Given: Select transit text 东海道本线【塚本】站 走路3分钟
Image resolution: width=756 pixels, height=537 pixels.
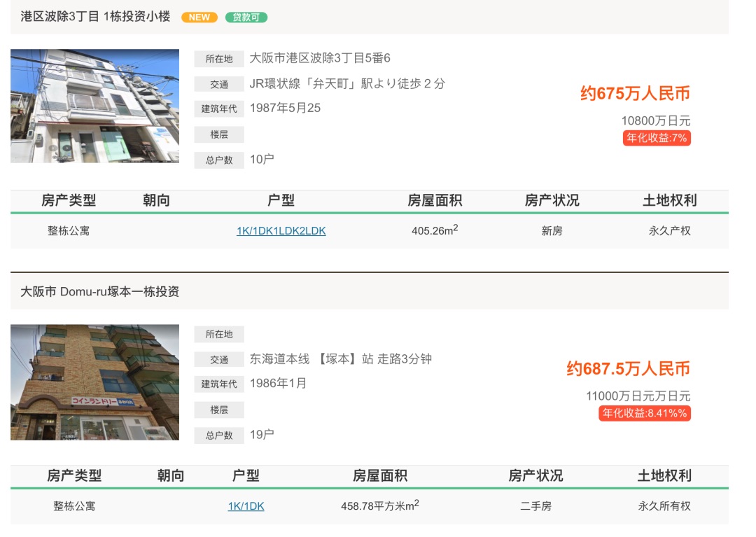Looking at the screenshot, I should point(340,359).
